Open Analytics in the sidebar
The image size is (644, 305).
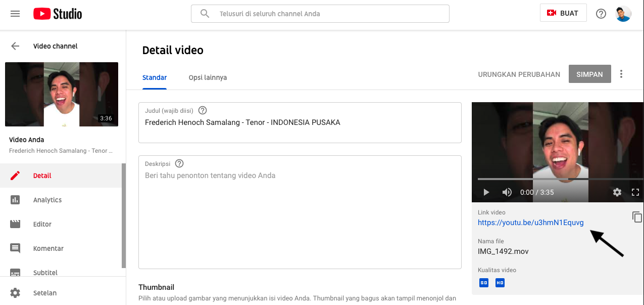pos(47,200)
